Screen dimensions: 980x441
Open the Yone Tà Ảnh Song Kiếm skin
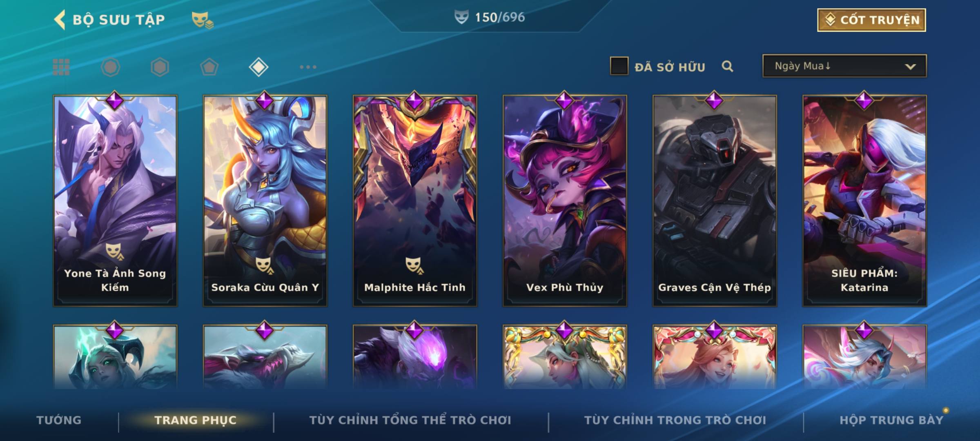click(x=115, y=200)
